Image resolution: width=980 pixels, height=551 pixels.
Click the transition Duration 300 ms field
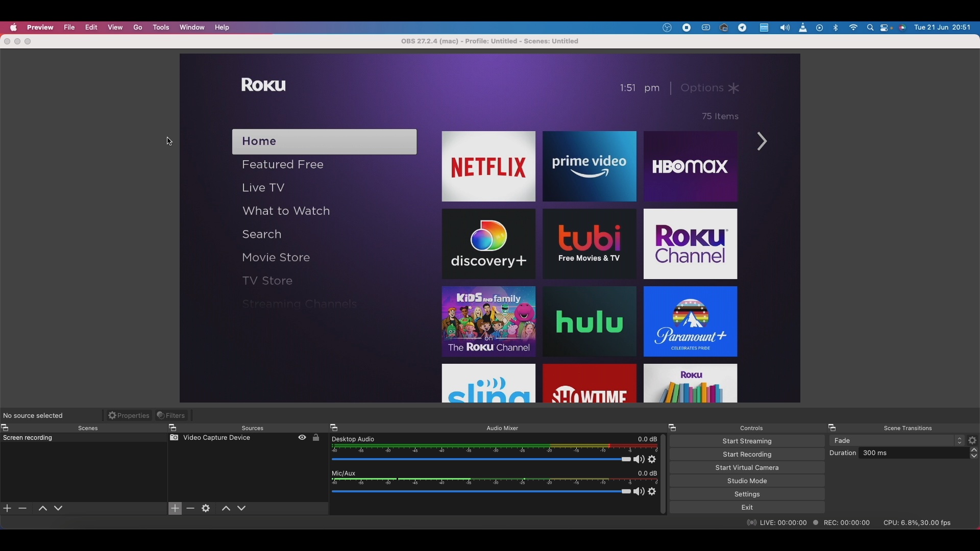(x=914, y=454)
